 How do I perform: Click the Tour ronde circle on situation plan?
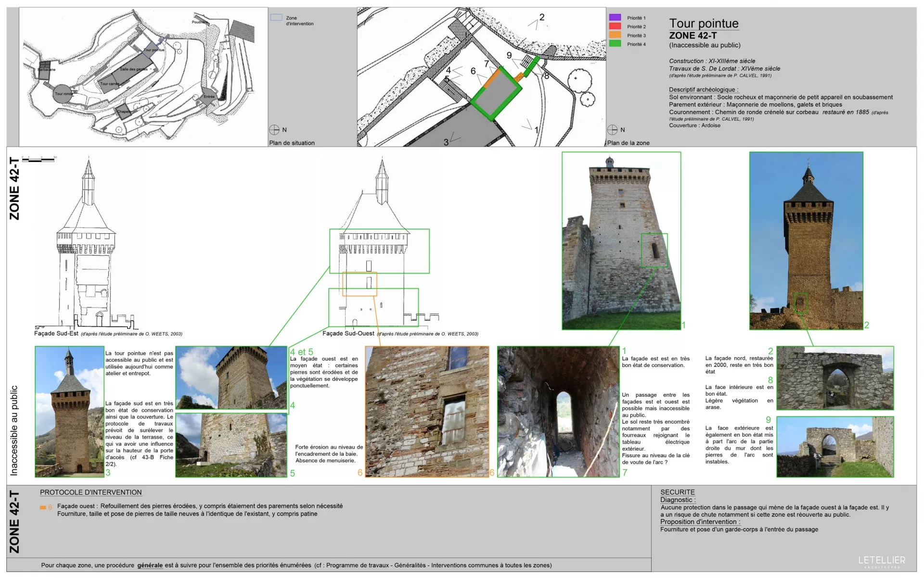coord(63,94)
